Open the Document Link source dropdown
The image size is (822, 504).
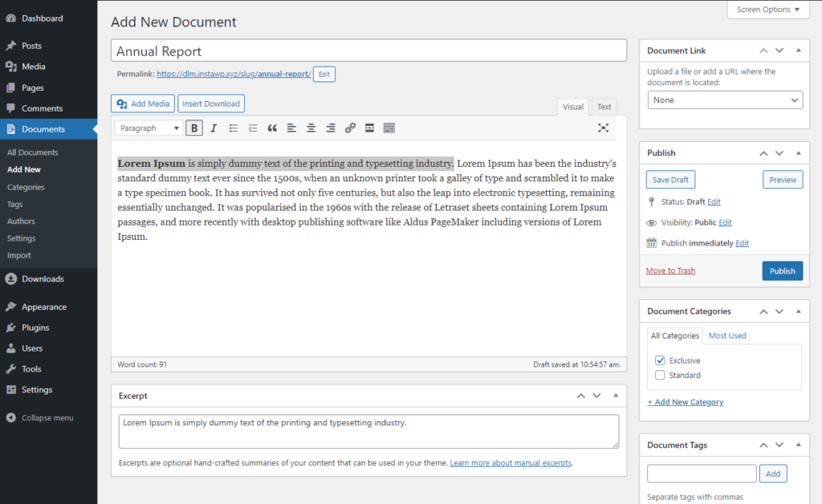(x=725, y=100)
